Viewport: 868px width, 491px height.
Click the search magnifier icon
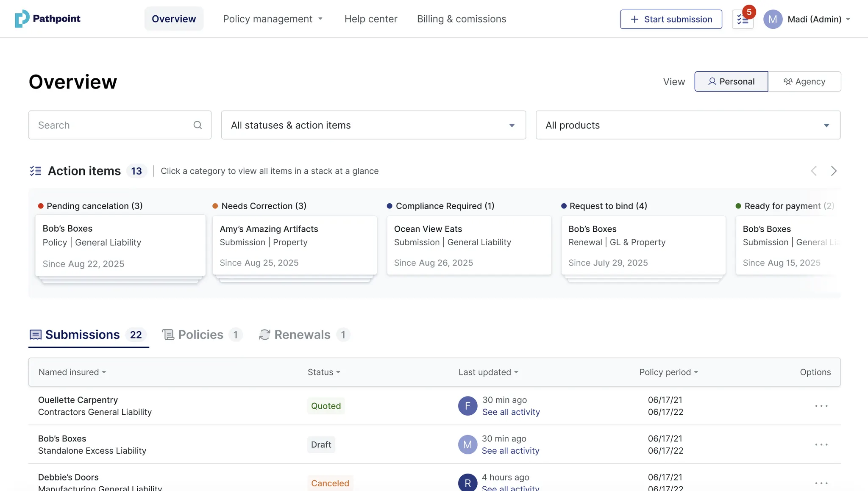(x=198, y=125)
